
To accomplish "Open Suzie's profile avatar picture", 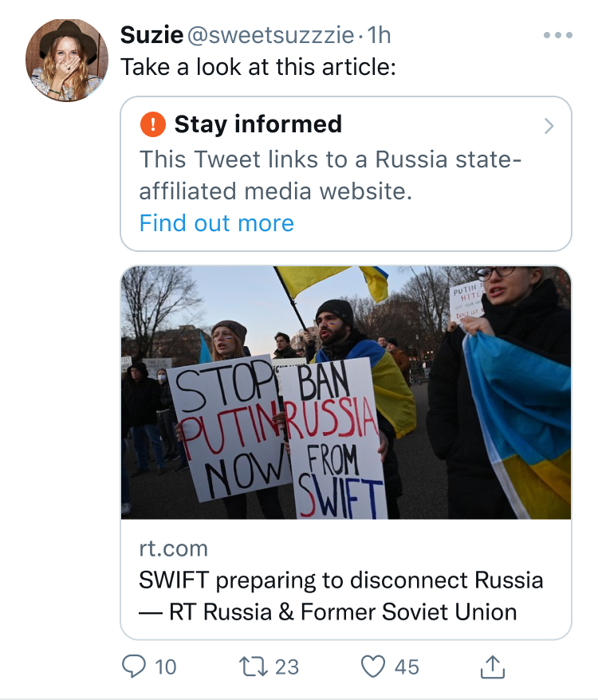I will [x=67, y=60].
